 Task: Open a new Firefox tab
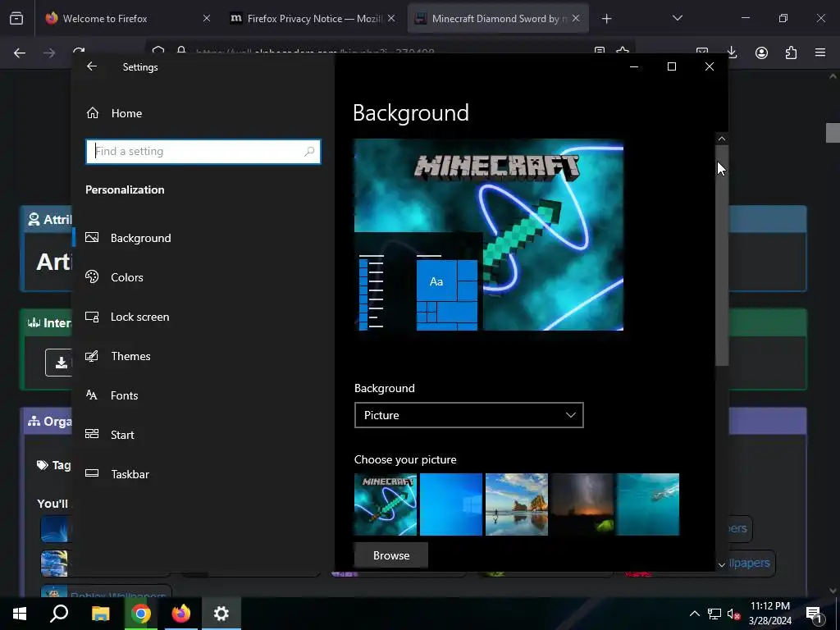tap(606, 19)
